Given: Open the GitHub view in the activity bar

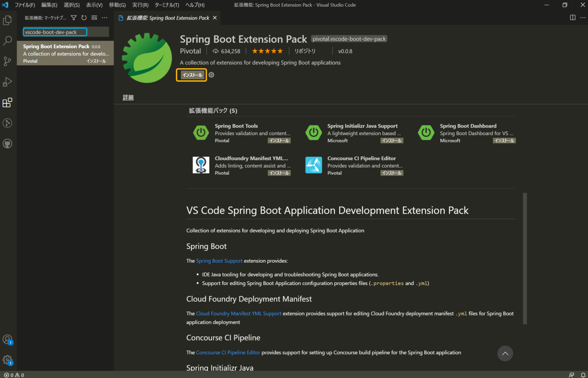Looking at the screenshot, I should [7, 144].
